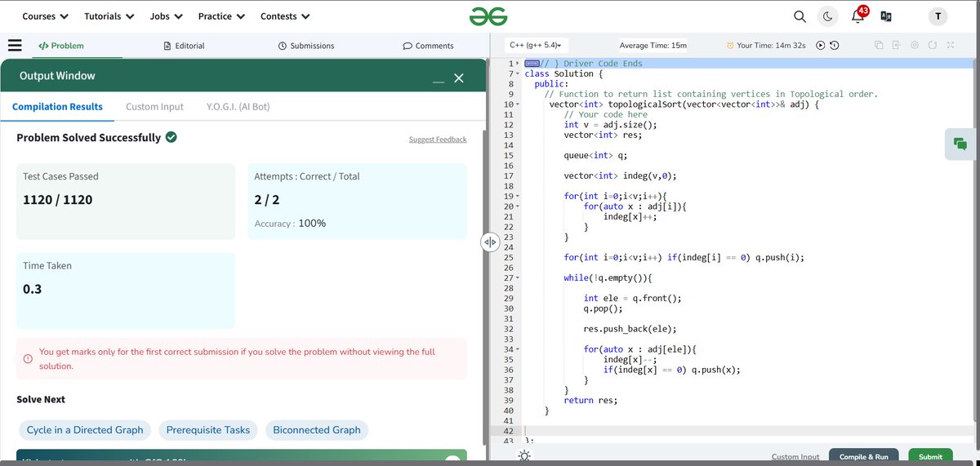The height and width of the screenshot is (466, 980).
Task: Open the Contests dropdown menu
Action: (x=285, y=16)
